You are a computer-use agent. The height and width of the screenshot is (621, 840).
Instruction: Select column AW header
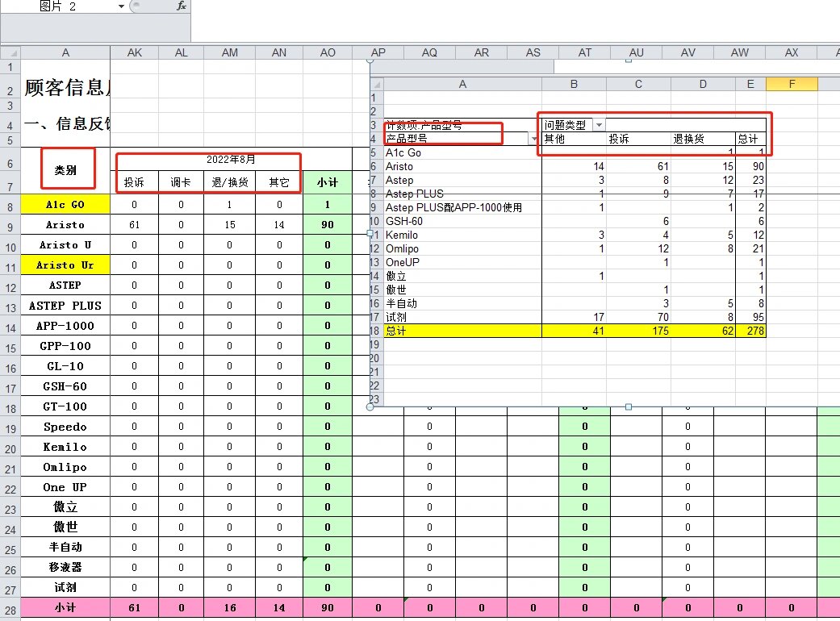click(740, 52)
